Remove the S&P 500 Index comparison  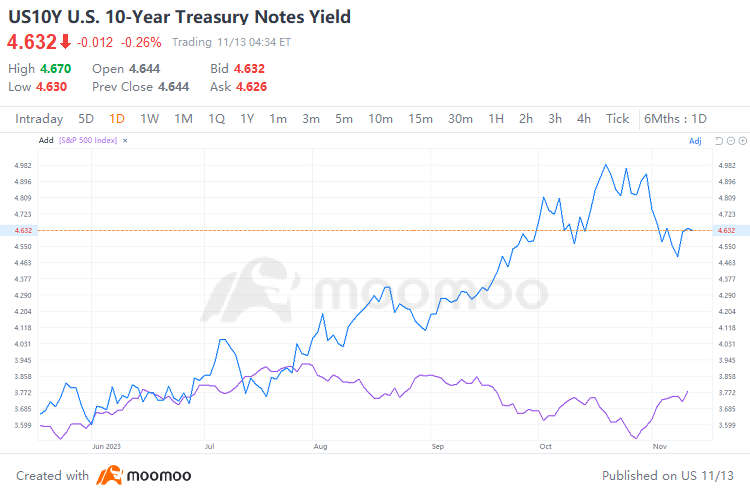pos(126,141)
